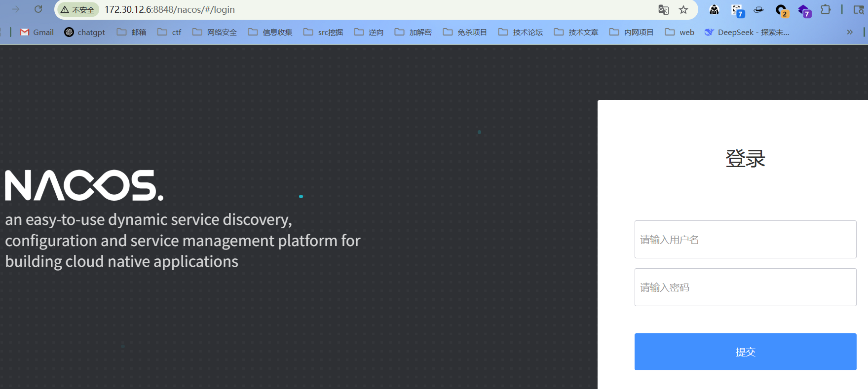Focus the username field '请输入用户名'
Image resolution: width=868 pixels, height=389 pixels.
[745, 239]
